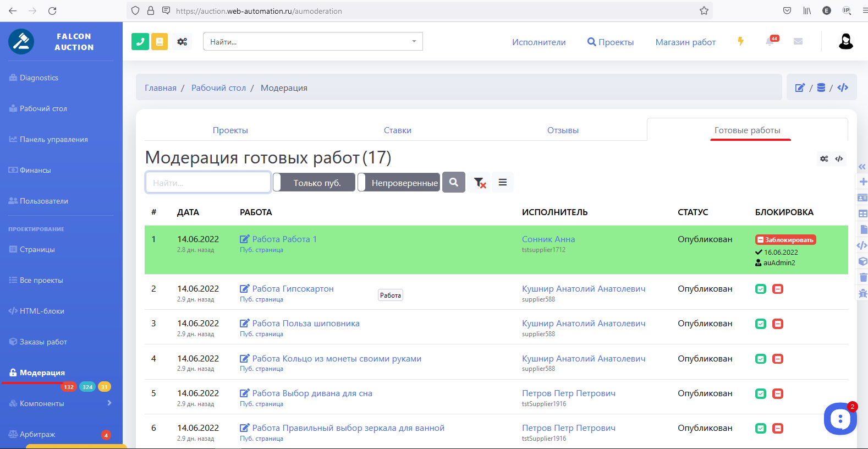This screenshot has width=868, height=449.
Task: Toggle the "Только пуб." filter switch
Action: [x=314, y=183]
